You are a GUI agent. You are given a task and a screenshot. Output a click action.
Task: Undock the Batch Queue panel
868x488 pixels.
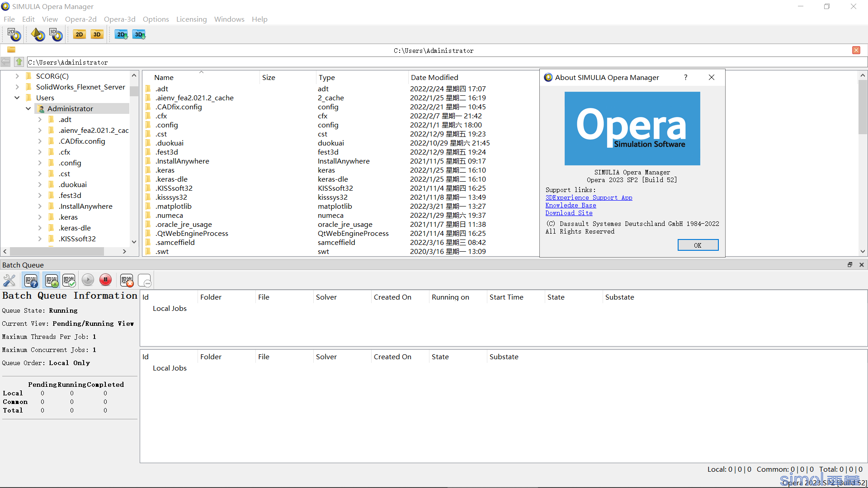click(850, 265)
